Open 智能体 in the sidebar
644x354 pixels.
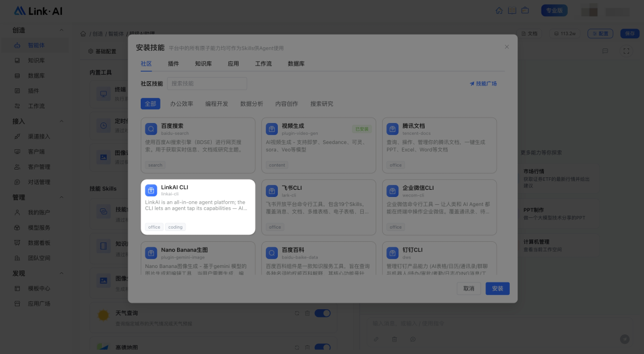pyautogui.click(x=35, y=45)
